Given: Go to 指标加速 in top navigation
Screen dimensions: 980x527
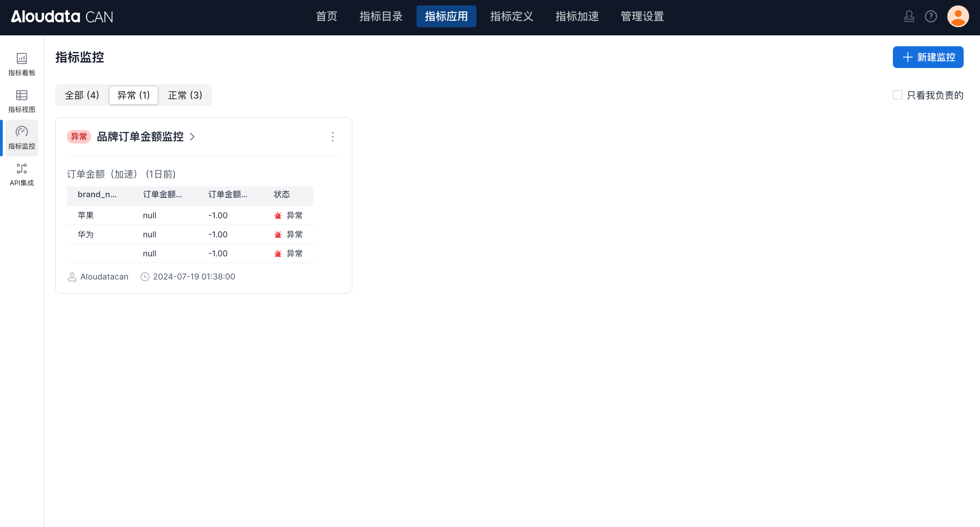Looking at the screenshot, I should 577,16.
